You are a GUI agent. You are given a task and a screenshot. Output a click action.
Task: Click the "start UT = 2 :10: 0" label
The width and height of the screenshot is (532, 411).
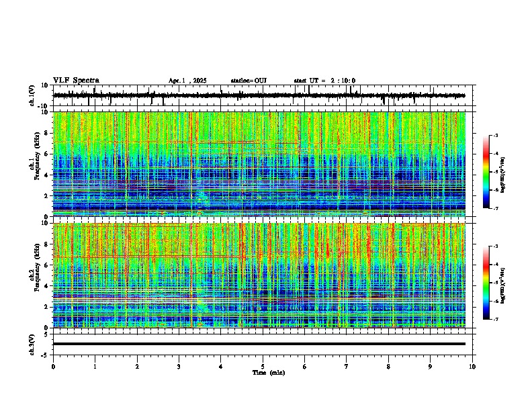coord(324,81)
